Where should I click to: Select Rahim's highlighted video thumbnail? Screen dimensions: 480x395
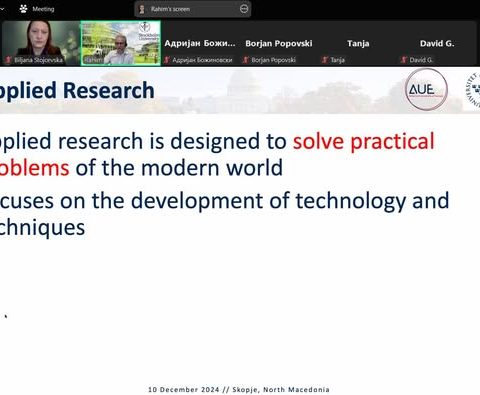[121, 43]
